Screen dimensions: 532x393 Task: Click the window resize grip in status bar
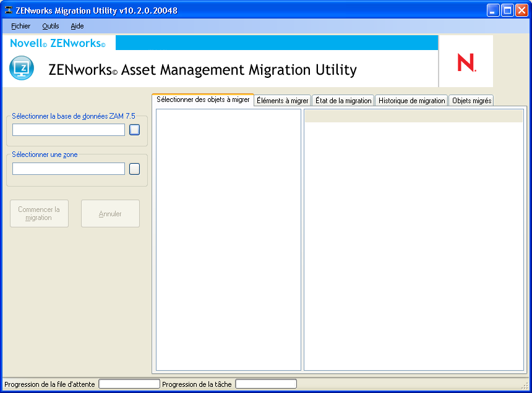point(526,386)
